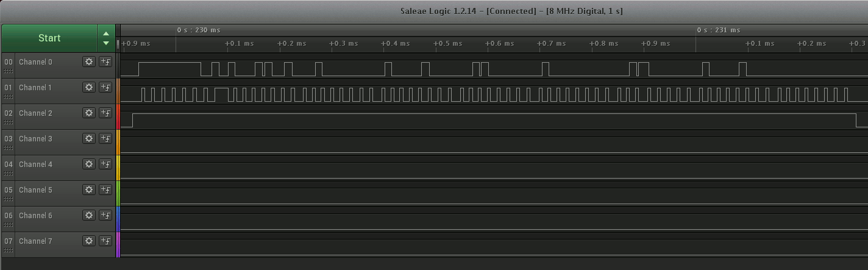Click the brown Channel 1 color strip
Viewport: 868px width, 270px height.
pos(118,90)
